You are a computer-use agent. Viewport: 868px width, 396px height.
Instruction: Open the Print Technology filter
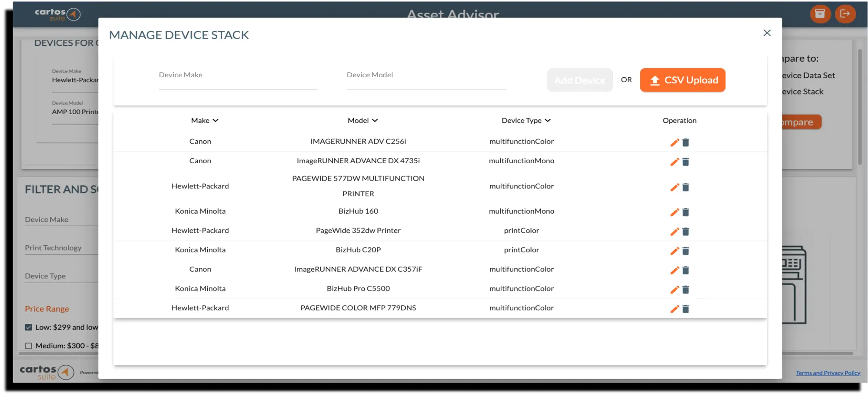61,247
